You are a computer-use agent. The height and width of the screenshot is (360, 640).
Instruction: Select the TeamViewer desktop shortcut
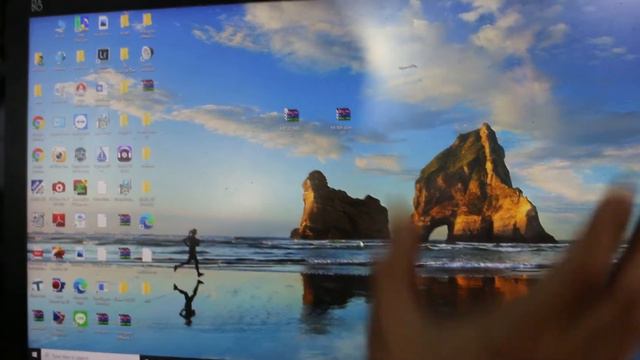[80, 122]
